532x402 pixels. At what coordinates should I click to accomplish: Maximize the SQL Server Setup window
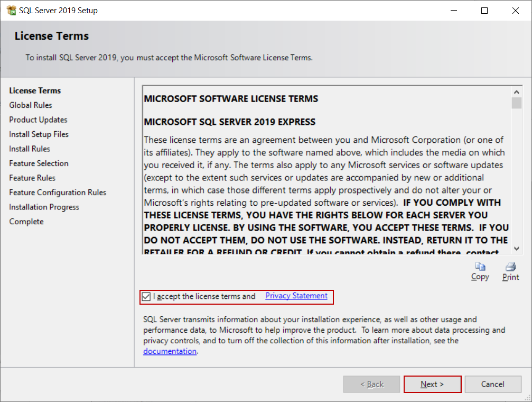click(484, 11)
